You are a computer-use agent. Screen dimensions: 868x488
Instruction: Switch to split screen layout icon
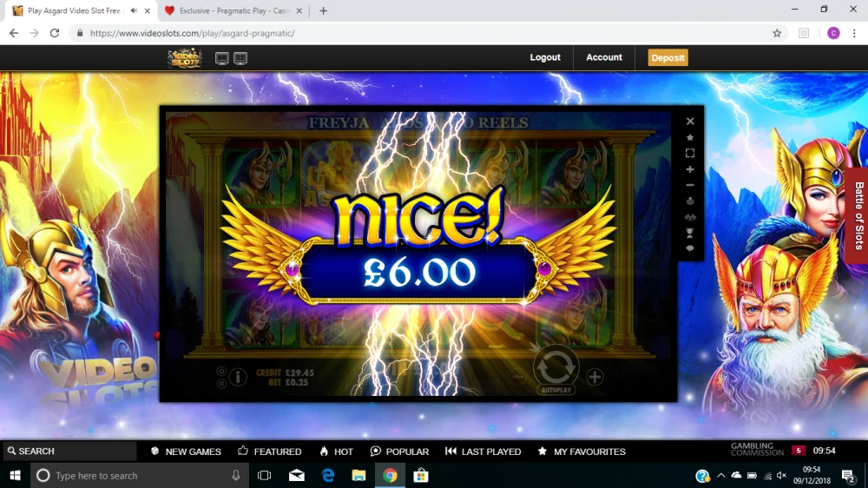pyautogui.click(x=240, y=58)
